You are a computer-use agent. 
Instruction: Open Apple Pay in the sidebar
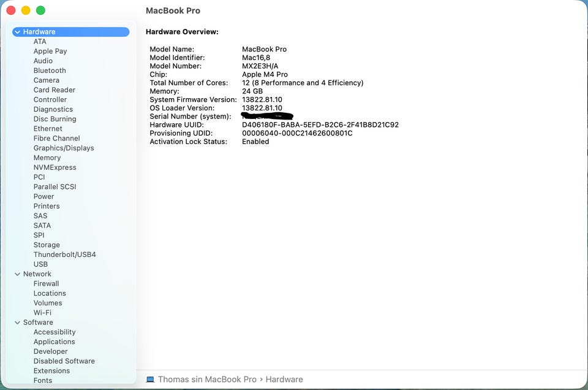click(50, 52)
